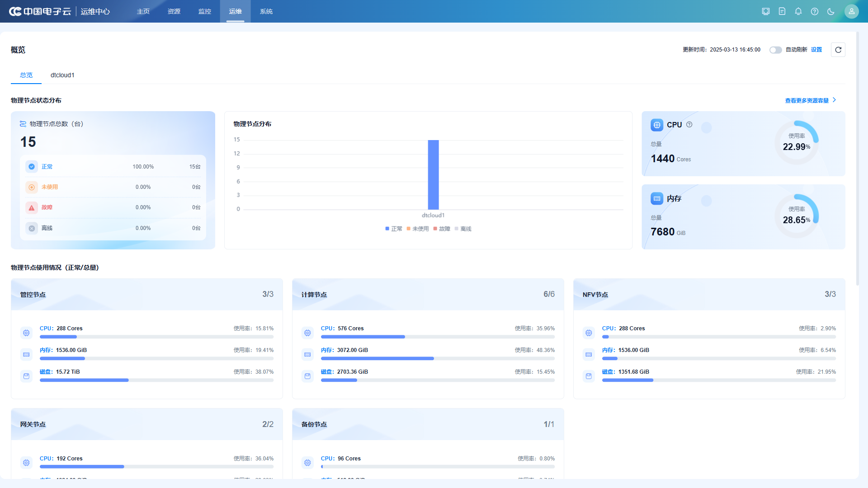The height and width of the screenshot is (488, 868).
Task: Open the help question mark icon in the header
Action: [x=815, y=11]
